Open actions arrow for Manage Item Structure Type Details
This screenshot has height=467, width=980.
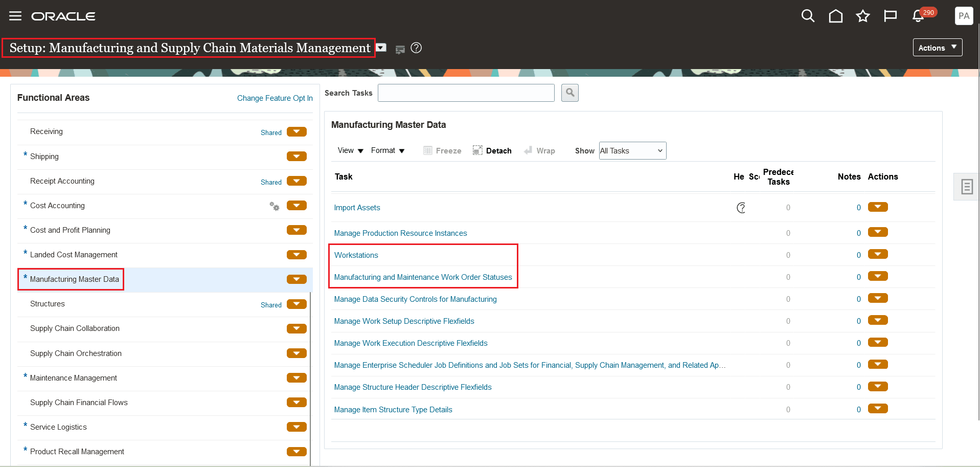(878, 409)
